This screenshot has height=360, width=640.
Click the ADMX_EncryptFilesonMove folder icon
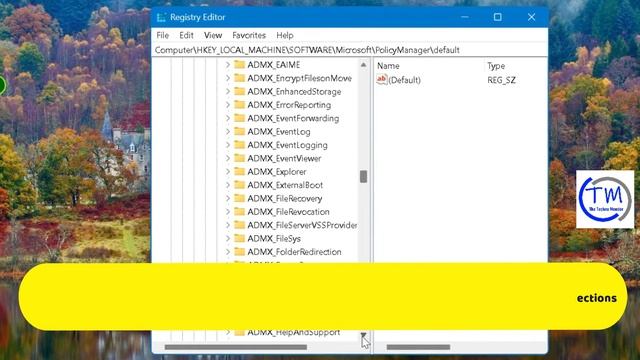click(x=240, y=78)
